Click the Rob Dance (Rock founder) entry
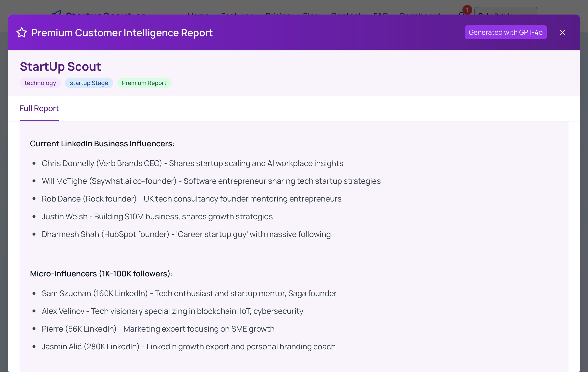Screen dimensions: 588x372 click(192, 199)
